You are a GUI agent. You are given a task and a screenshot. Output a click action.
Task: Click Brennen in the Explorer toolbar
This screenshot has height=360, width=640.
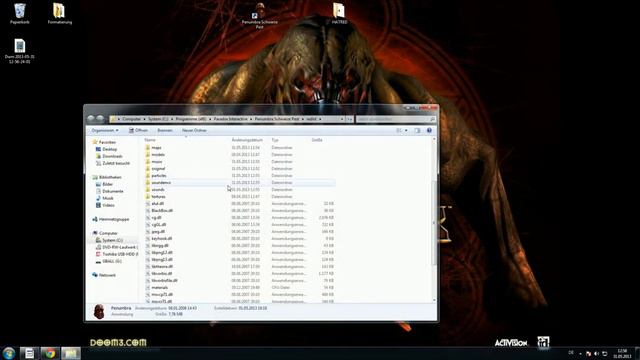pos(165,130)
